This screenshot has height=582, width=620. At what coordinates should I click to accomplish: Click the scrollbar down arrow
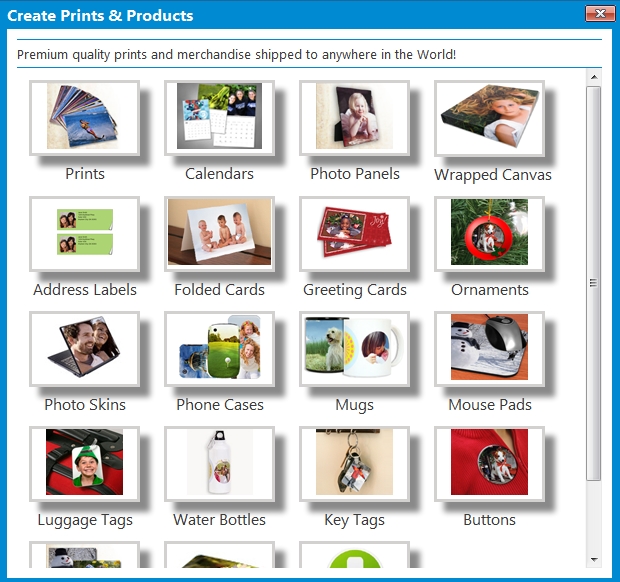pyautogui.click(x=594, y=559)
